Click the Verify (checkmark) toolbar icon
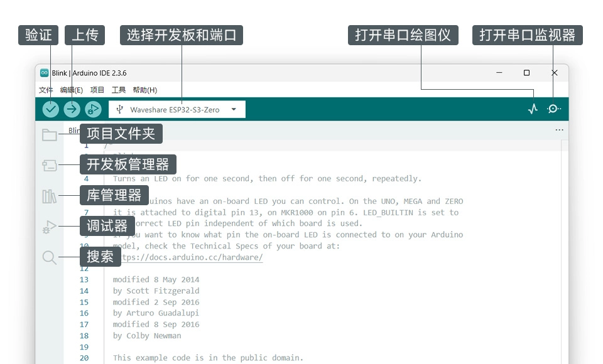This screenshot has height=364, width=603. pos(51,109)
